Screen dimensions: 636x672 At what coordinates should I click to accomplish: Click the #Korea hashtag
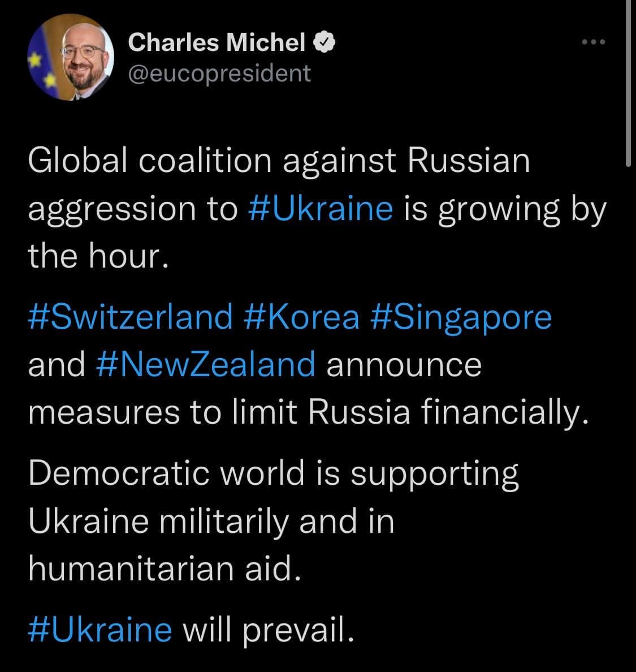coord(302,316)
